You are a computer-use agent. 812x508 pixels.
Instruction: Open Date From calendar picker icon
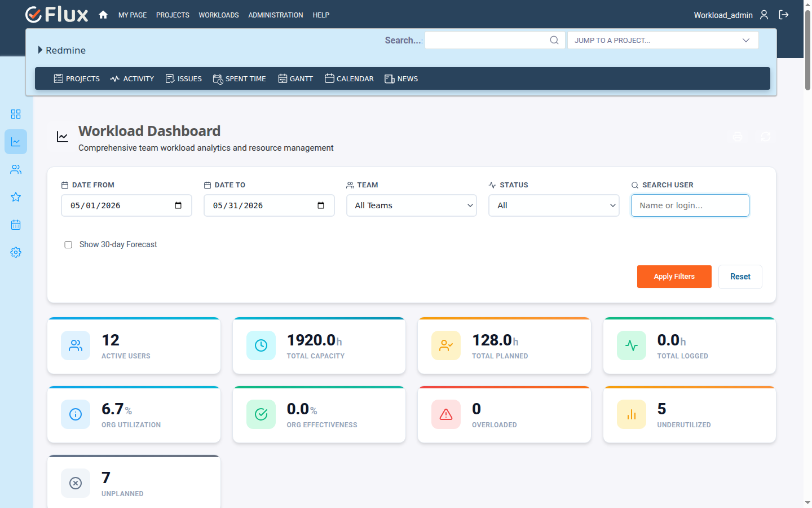(178, 205)
